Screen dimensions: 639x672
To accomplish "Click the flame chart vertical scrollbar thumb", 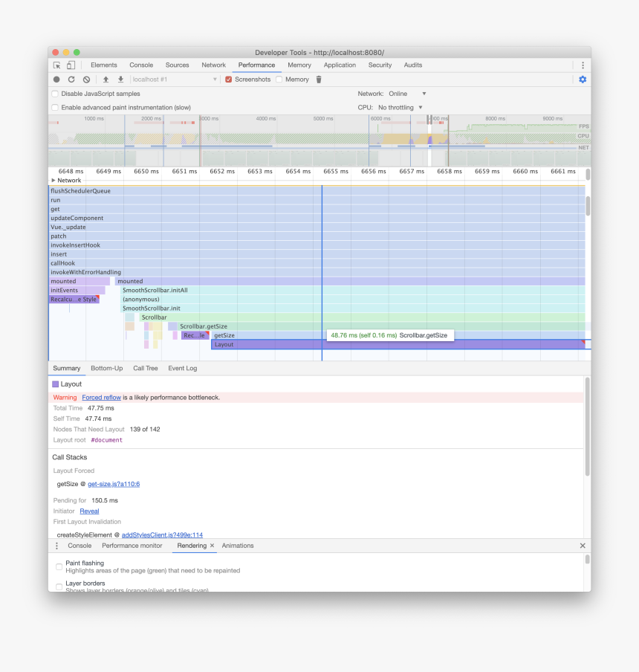I will point(588,206).
